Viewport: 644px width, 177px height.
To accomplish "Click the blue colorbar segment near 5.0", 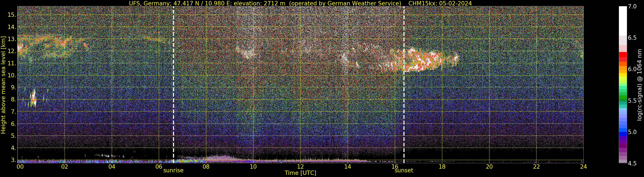I will point(623,134).
